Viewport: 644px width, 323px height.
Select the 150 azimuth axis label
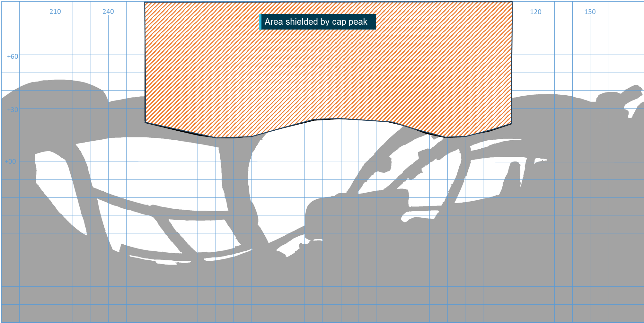coord(590,12)
